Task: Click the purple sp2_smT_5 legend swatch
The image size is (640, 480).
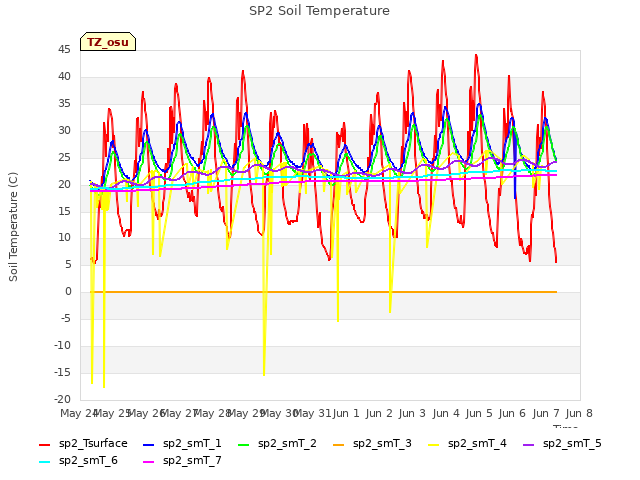Action: click(x=529, y=444)
